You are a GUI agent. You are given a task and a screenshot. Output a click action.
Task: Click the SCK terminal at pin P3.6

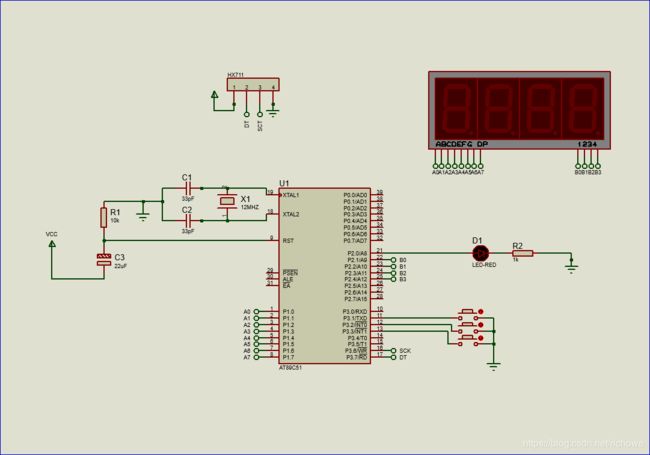click(393, 351)
